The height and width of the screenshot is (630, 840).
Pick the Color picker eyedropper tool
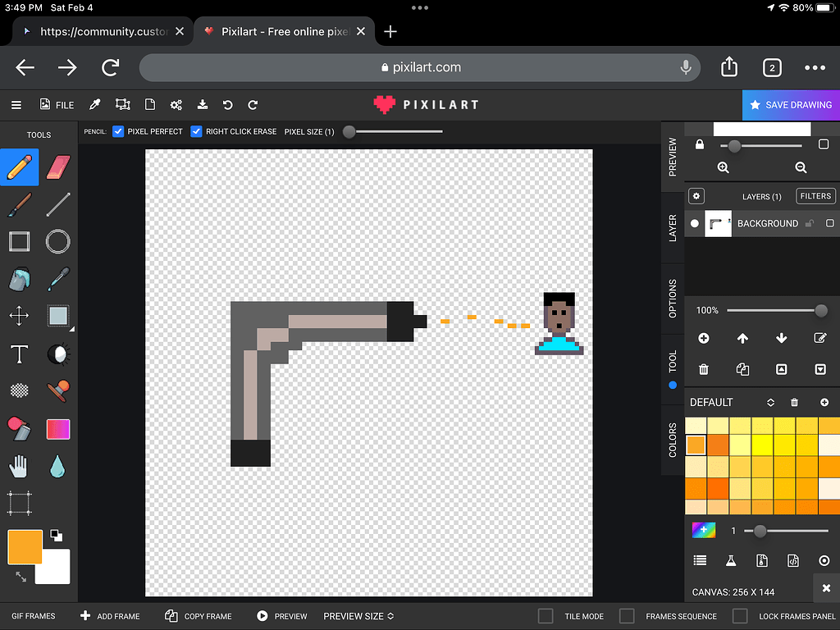click(57, 279)
